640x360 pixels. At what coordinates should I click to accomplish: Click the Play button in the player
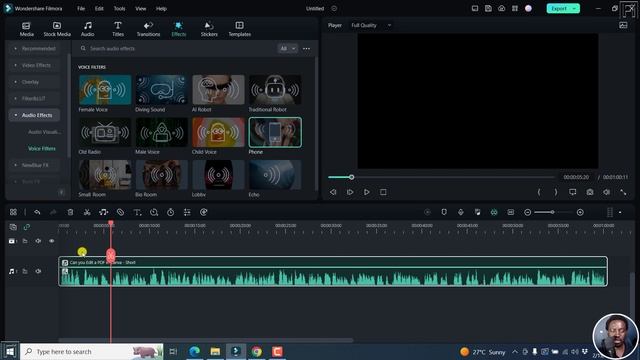pyautogui.click(x=367, y=192)
